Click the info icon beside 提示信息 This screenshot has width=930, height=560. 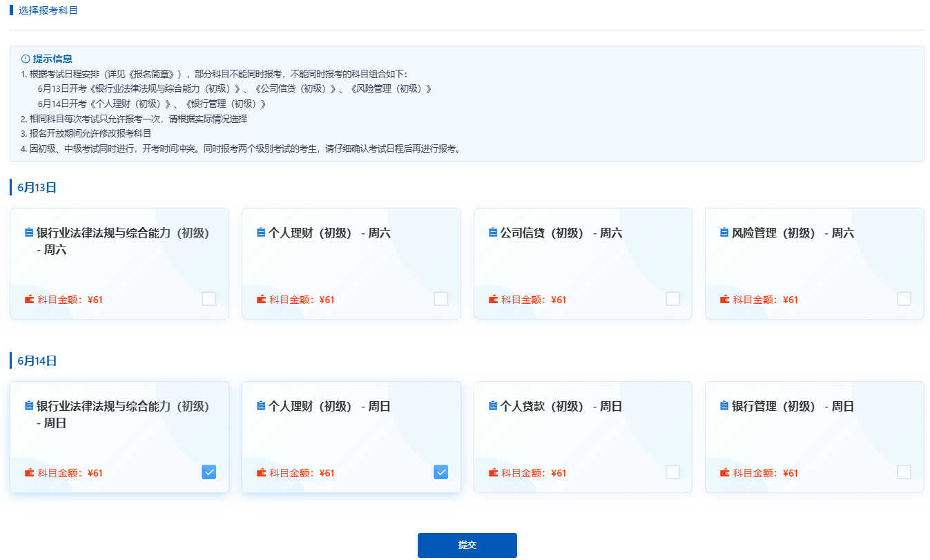pos(26,59)
